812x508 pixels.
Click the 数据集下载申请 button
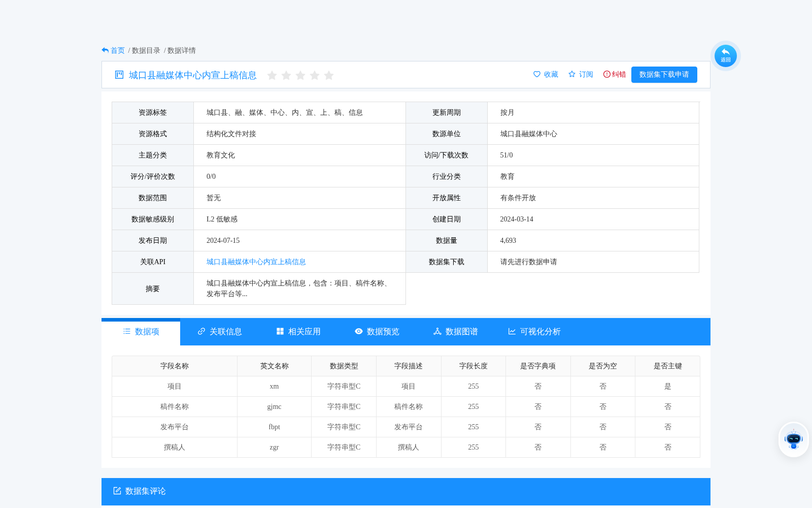pyautogui.click(x=664, y=75)
